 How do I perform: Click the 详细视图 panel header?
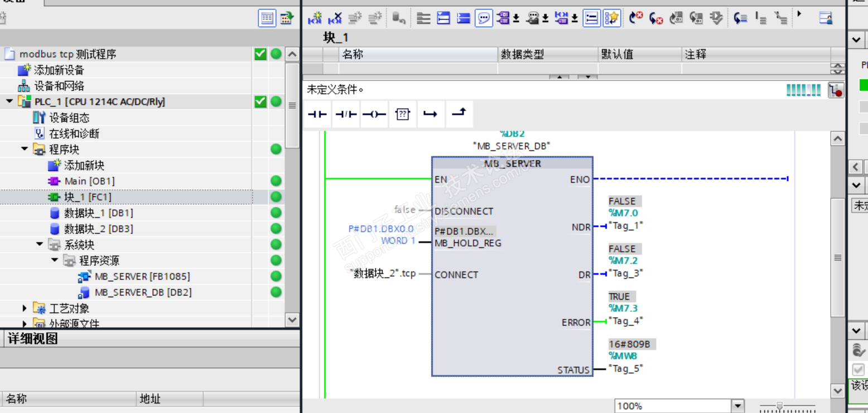point(32,339)
